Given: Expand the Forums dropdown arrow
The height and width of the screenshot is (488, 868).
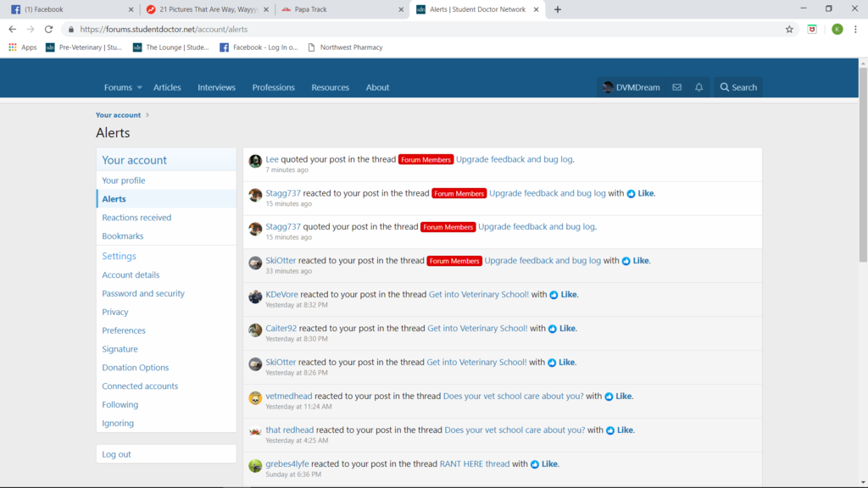Looking at the screenshot, I should tap(140, 87).
